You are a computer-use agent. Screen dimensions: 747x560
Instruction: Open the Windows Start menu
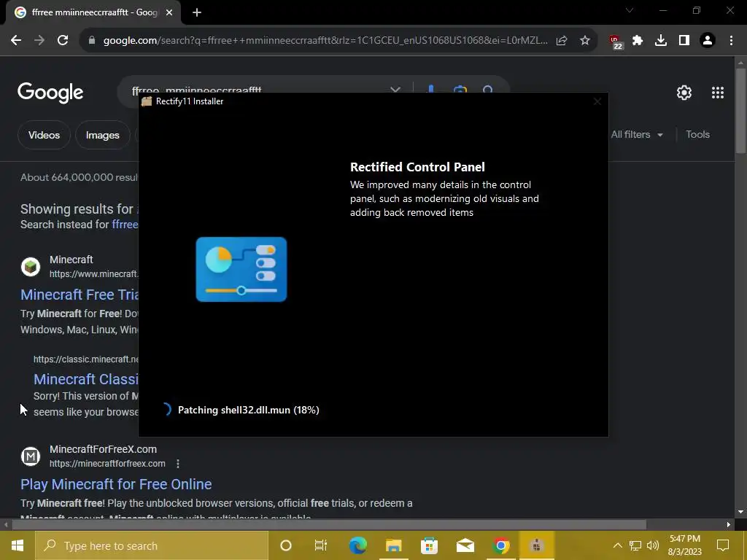[18, 545]
